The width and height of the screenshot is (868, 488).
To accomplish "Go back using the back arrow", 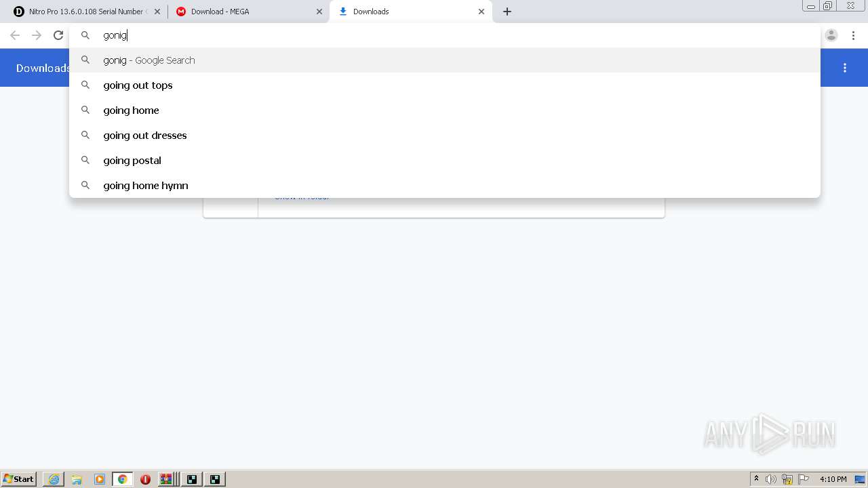I will coord(15,35).
